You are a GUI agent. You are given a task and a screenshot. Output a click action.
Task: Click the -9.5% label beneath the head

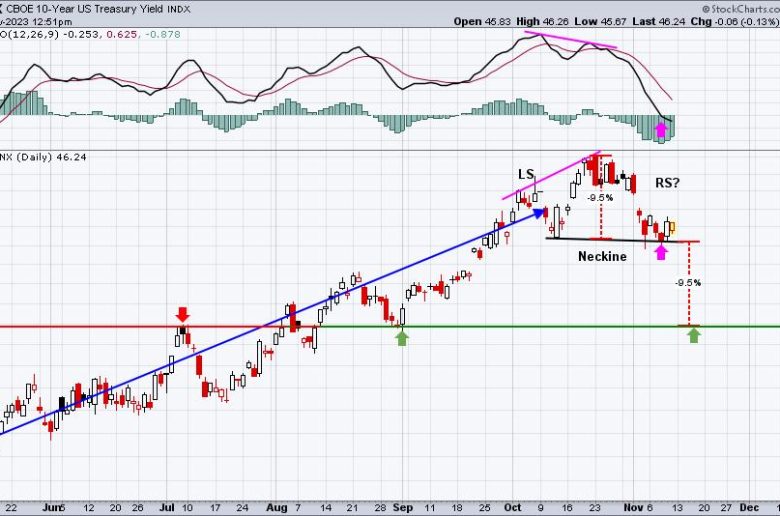[600, 198]
